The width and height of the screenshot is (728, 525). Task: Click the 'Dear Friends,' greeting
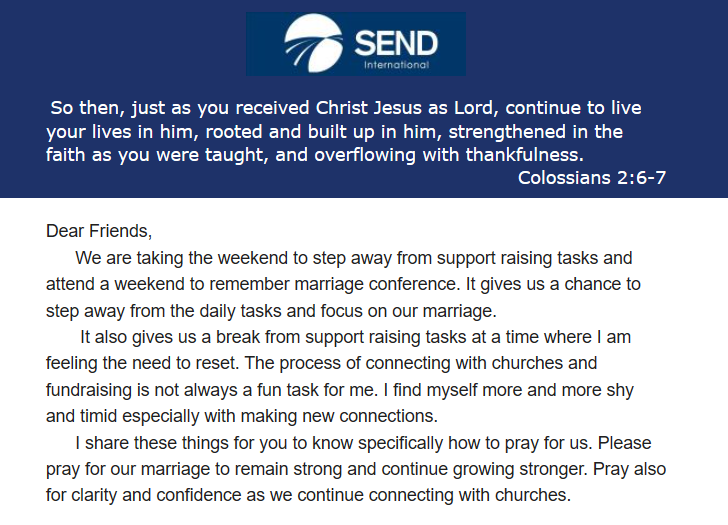click(99, 231)
